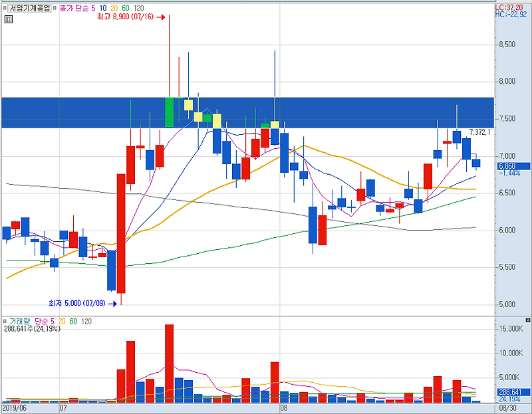Click the small square box before 거래량

click(x=5, y=321)
